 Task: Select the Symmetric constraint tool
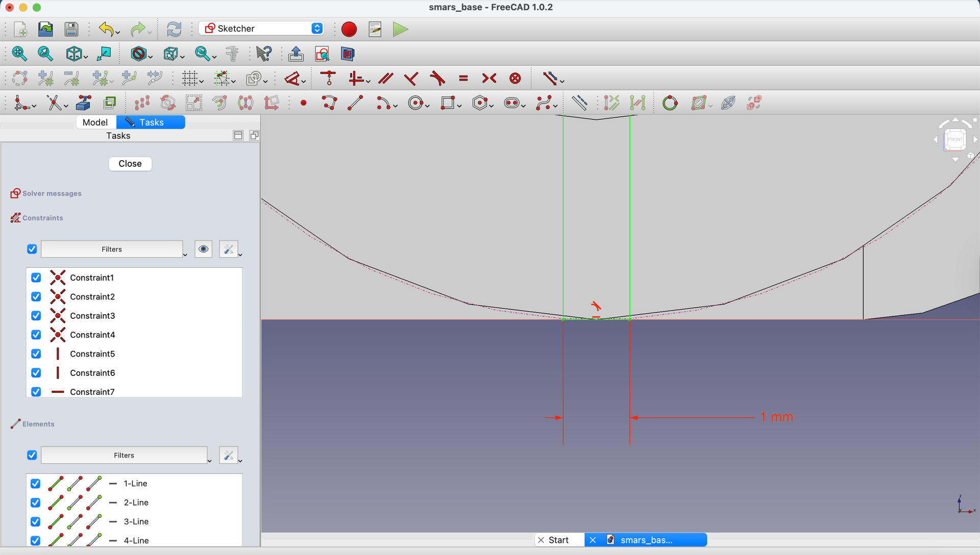(489, 78)
